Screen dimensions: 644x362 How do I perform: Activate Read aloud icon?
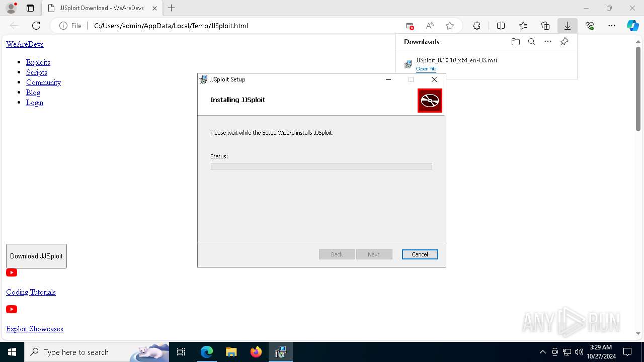430,26
